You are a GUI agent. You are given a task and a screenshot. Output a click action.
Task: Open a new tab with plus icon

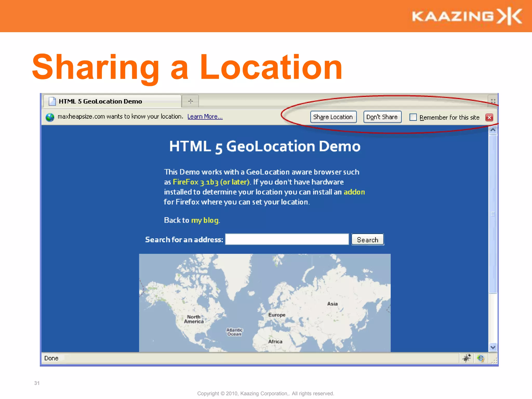pos(190,101)
